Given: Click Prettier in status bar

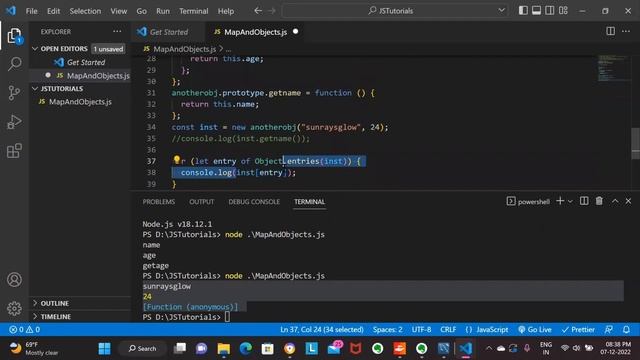Looking at the screenshot, I should pyautogui.click(x=578, y=329).
